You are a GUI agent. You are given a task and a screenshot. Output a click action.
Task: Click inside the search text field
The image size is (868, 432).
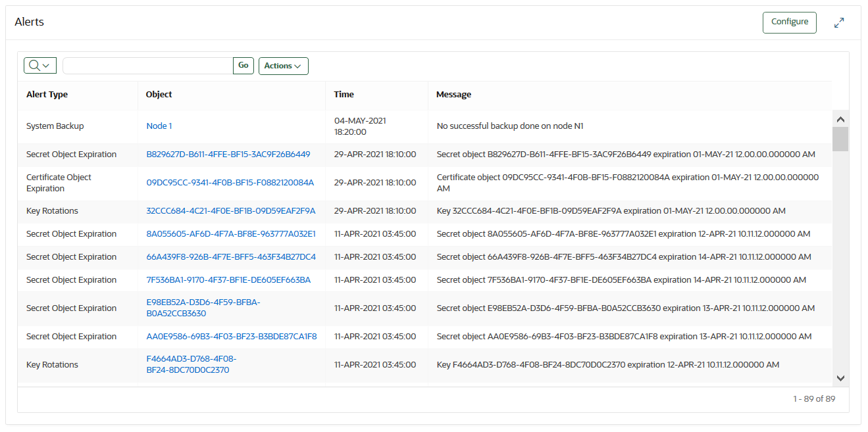pos(147,65)
